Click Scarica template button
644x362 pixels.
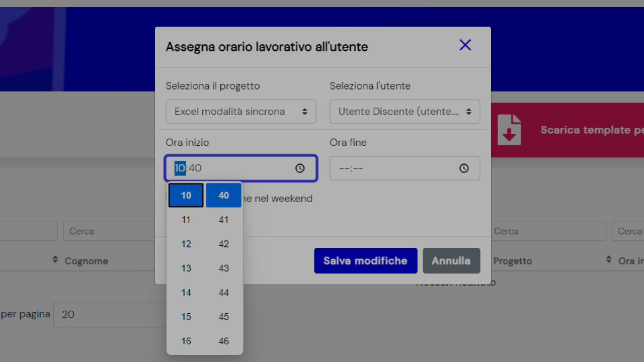pyautogui.click(x=584, y=130)
